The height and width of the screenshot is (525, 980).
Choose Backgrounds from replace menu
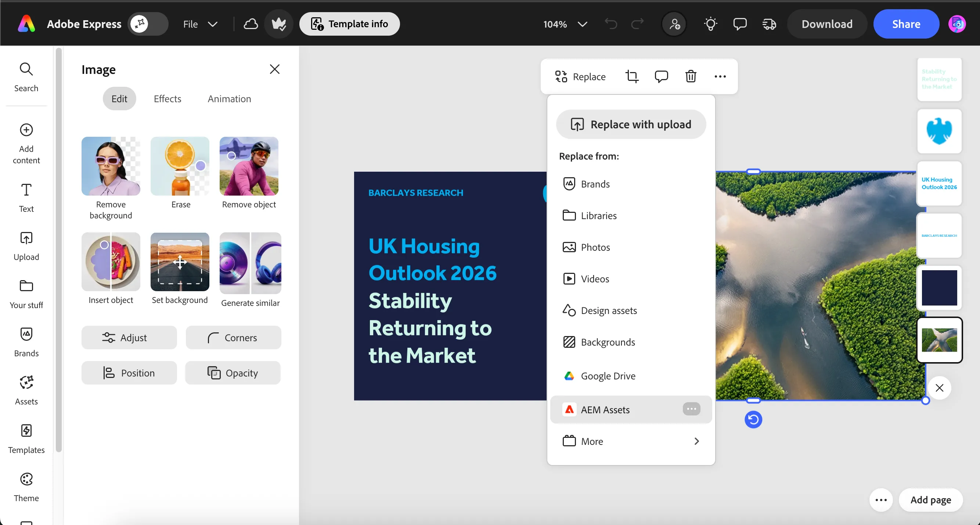[x=631, y=342]
